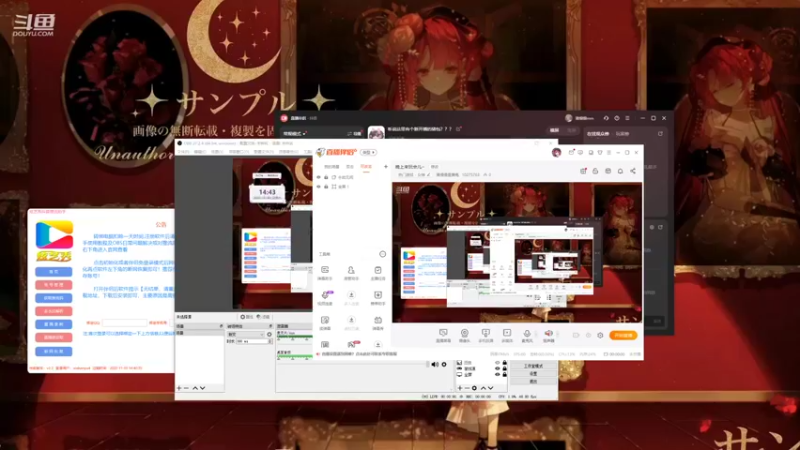Expand speaker options via the small handle beside the loudspeaker
The image size is (800, 450).
click(x=557, y=334)
